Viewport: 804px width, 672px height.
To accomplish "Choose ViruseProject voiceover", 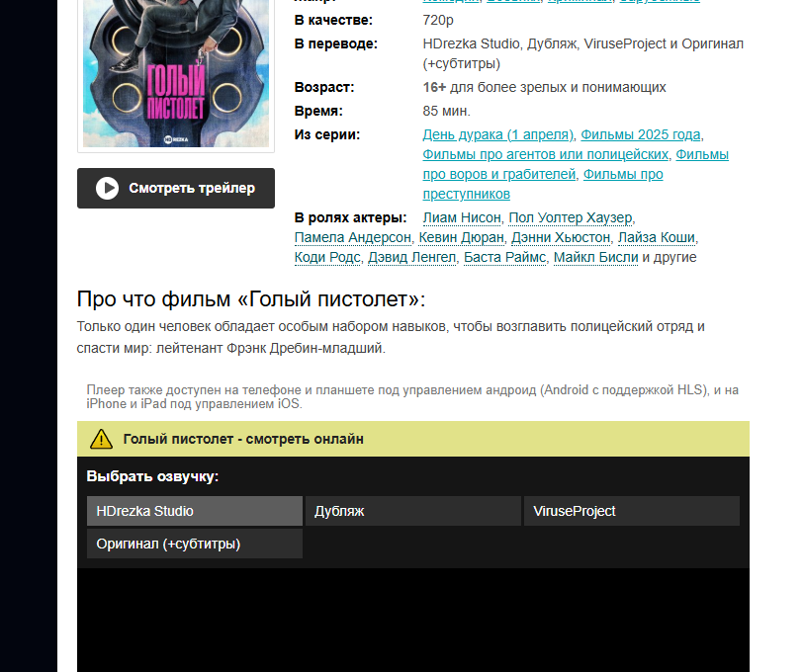I will [x=632, y=511].
